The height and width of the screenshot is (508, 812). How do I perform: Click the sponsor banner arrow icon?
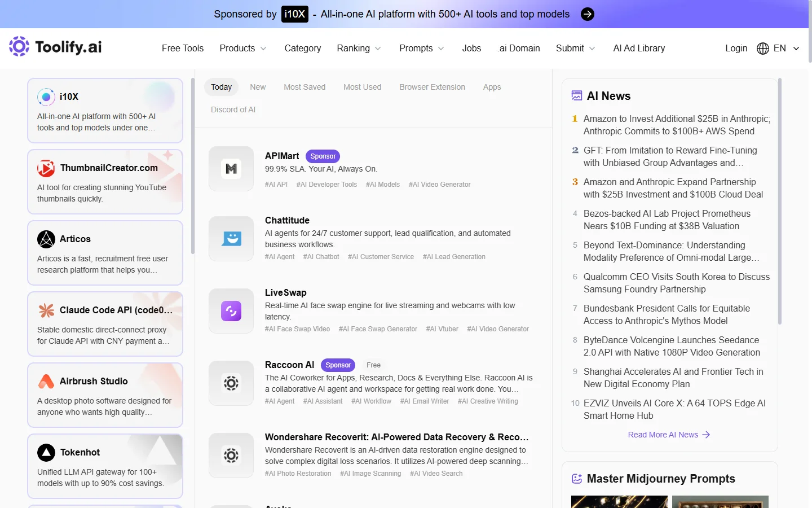pyautogui.click(x=588, y=14)
